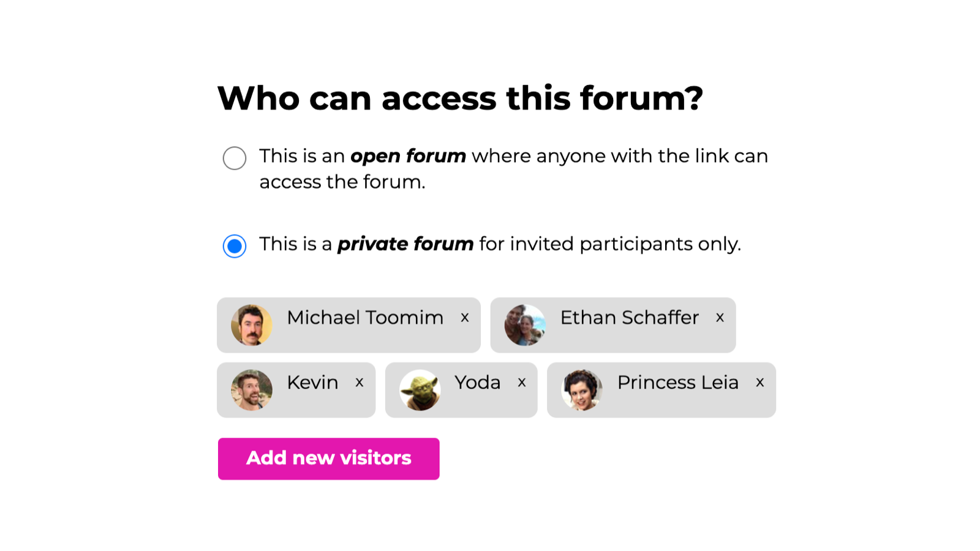Viewport: 980px width, 551px height.
Task: Select the open forum radio button
Action: point(235,158)
